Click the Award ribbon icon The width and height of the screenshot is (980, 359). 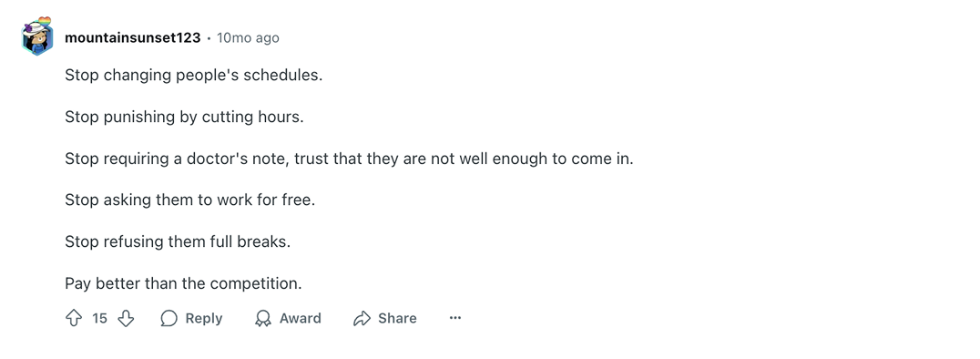coord(263,318)
